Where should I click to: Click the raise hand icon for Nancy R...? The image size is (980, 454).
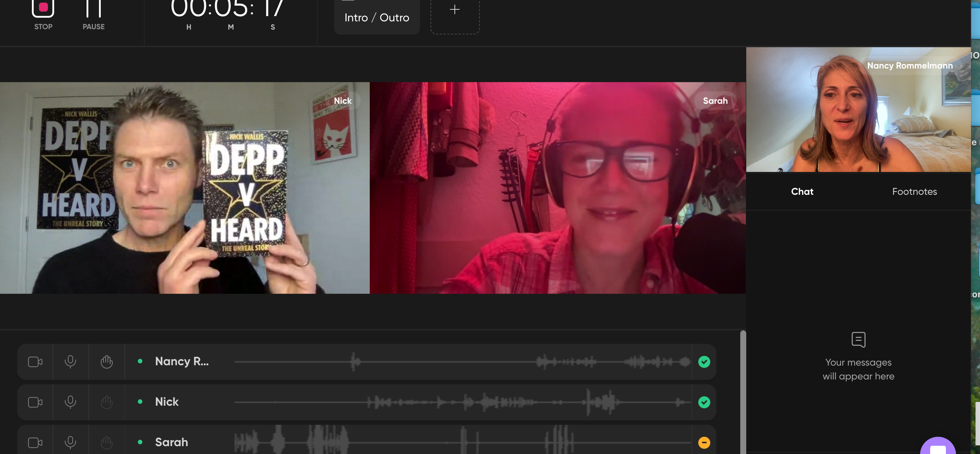pos(106,361)
